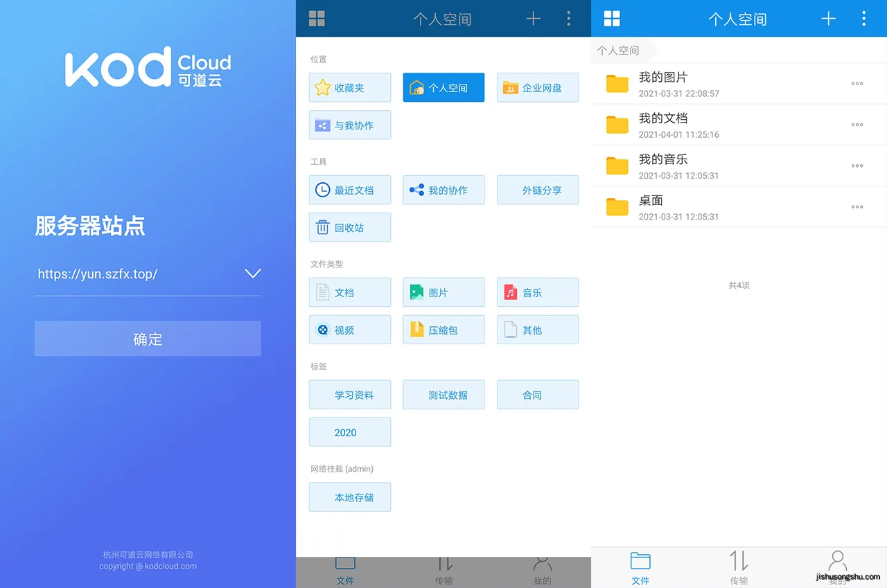Open more options for 我的音乐
The image size is (887, 588).
857,166
